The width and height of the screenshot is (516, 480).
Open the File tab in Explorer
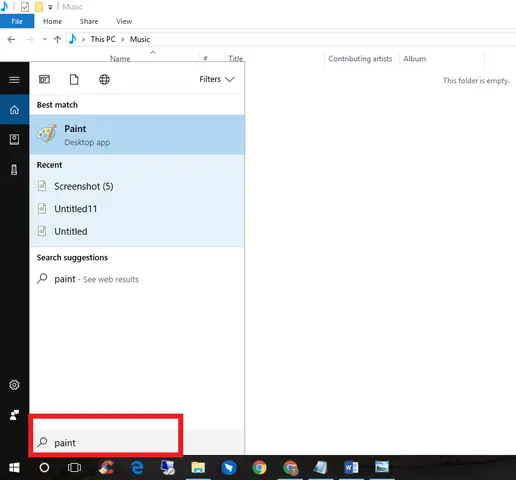pos(17,21)
